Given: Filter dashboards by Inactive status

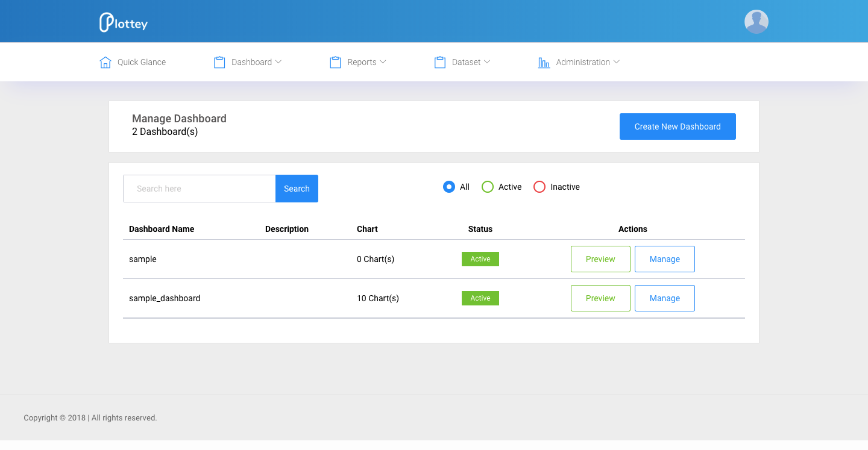Looking at the screenshot, I should (x=539, y=187).
